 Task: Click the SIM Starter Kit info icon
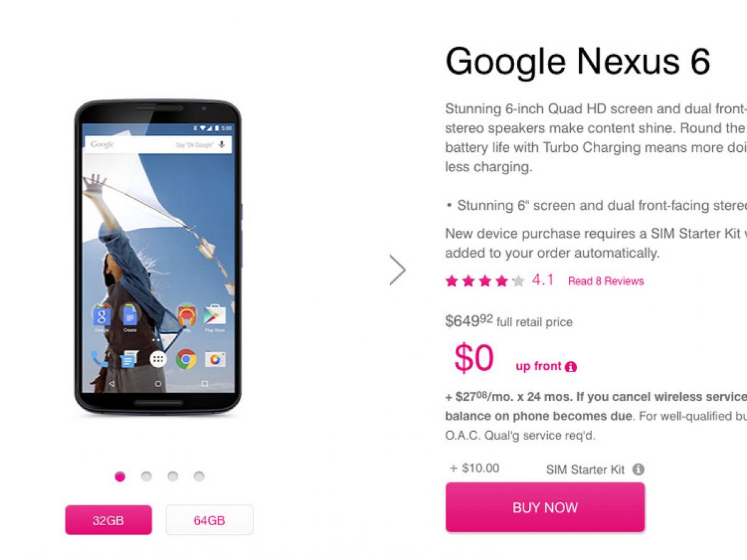[639, 470]
